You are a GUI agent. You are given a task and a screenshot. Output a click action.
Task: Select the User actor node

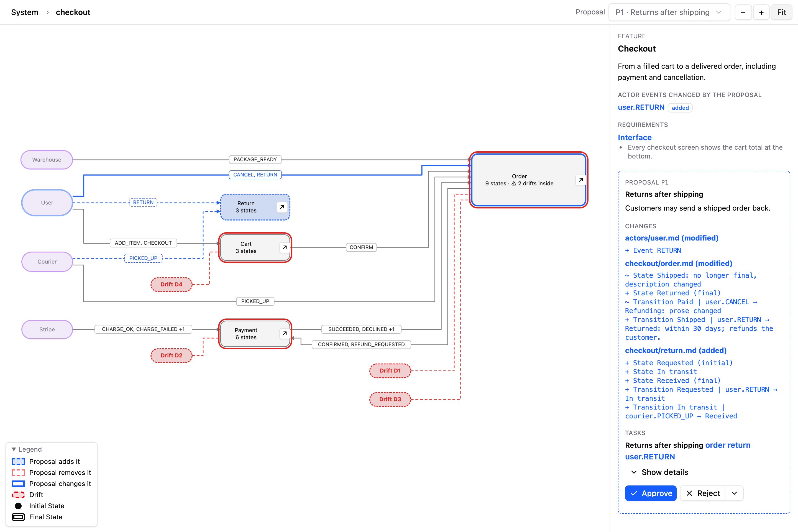tap(47, 203)
